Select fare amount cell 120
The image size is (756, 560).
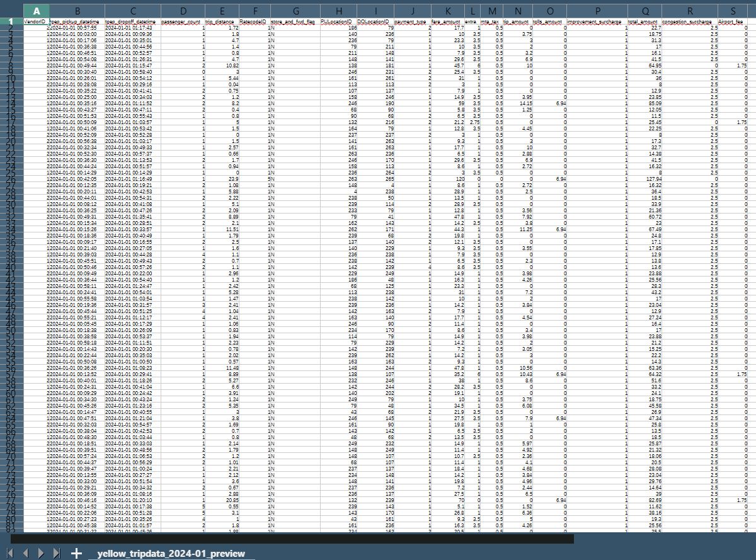pyautogui.click(x=449, y=178)
